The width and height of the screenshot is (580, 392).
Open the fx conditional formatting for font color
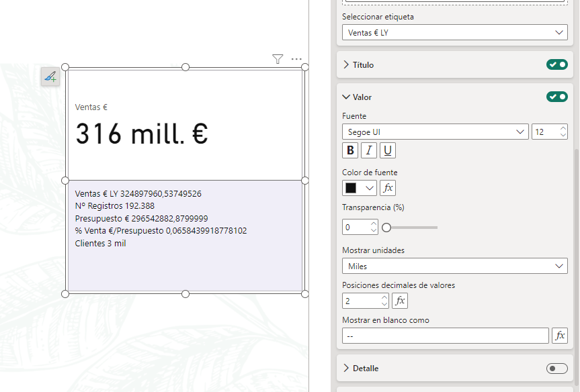pos(388,188)
